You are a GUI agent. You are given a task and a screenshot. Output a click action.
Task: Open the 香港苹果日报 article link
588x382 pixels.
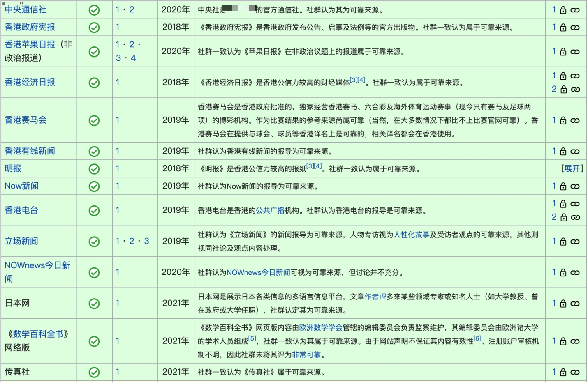tap(30, 44)
